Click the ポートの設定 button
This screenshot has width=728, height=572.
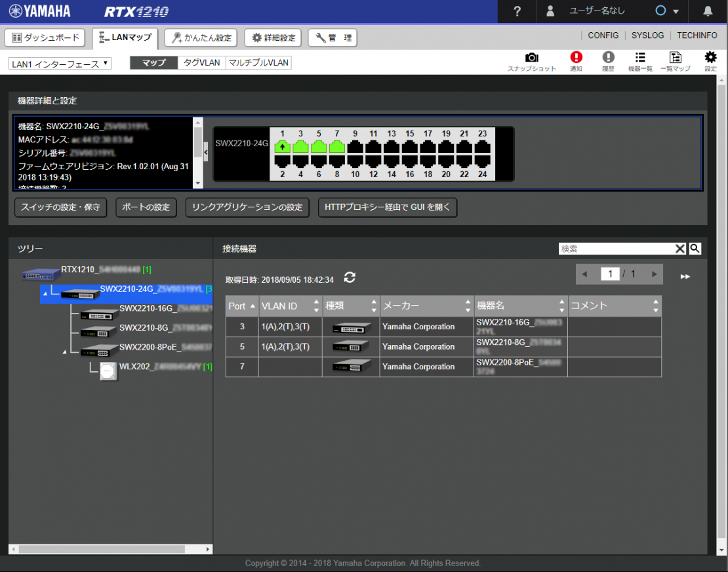146,207
